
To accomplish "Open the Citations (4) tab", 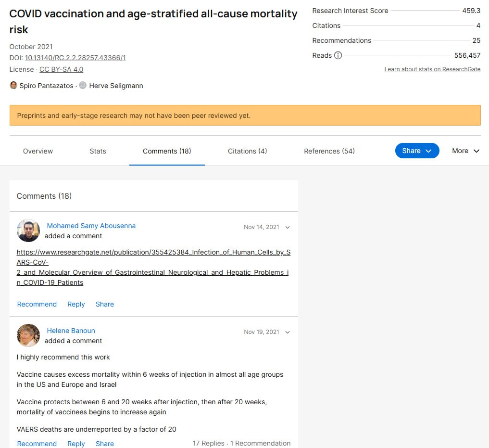I will [x=247, y=151].
